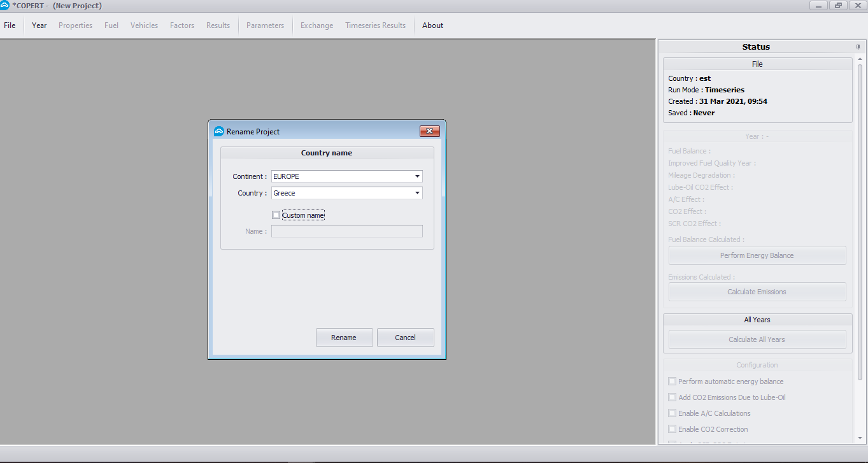Viewport: 868px width, 463px height.
Task: Click the Name text input field
Action: (346, 231)
